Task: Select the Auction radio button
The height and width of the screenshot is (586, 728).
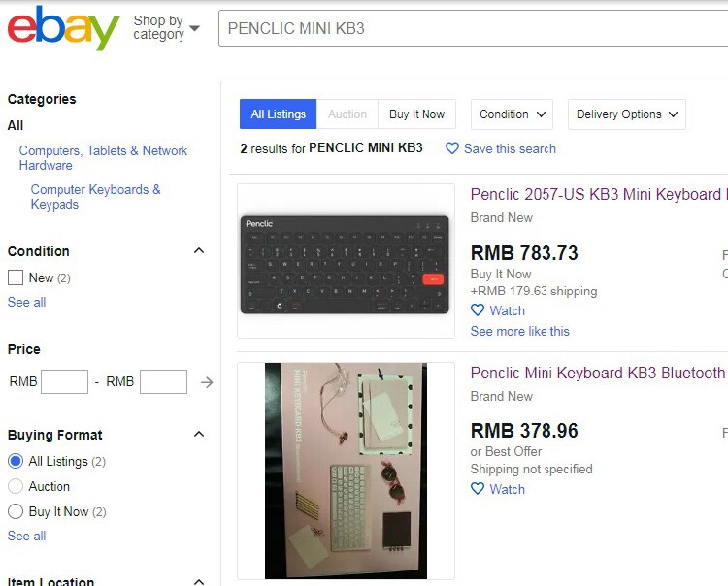Action: (x=16, y=486)
